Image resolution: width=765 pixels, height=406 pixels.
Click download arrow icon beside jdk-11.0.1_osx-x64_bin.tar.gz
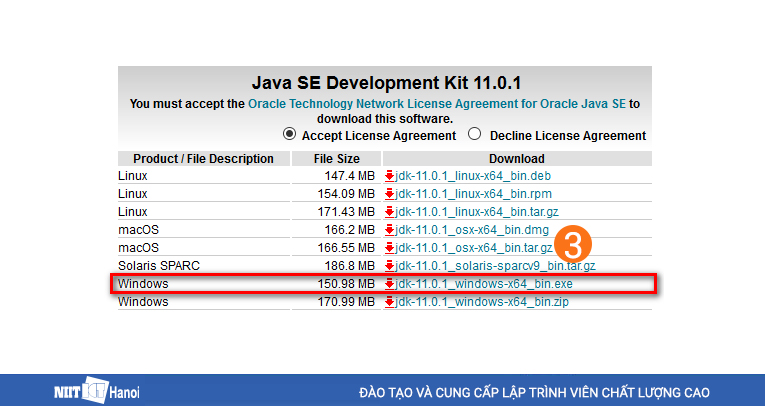(389, 248)
